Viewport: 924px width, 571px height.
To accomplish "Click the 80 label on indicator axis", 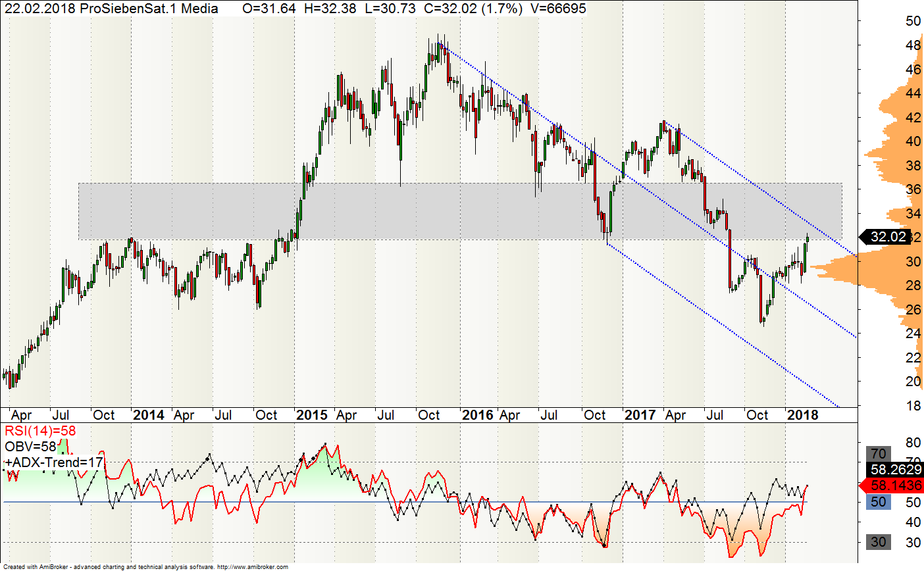I will pyautogui.click(x=913, y=443).
